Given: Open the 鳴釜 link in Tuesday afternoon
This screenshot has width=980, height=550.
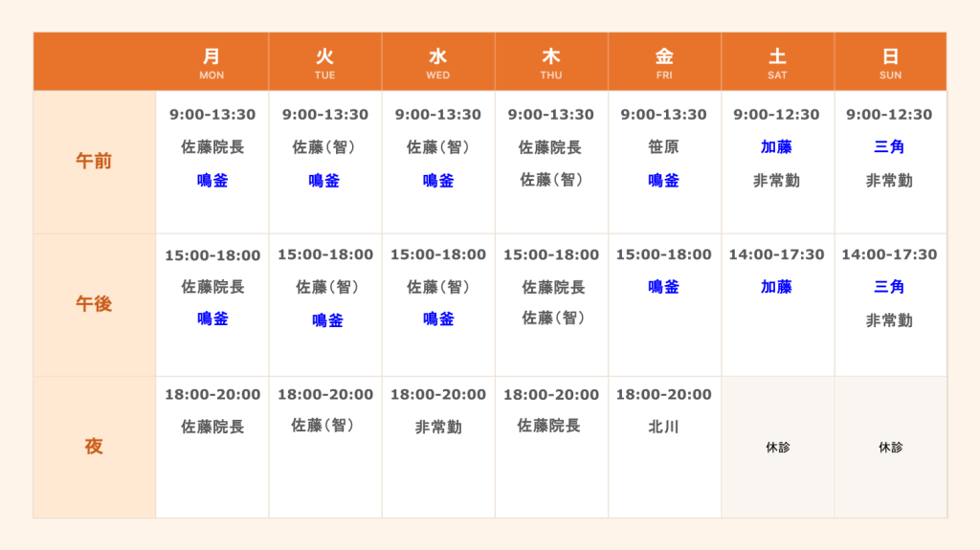Looking at the screenshot, I should 327,320.
